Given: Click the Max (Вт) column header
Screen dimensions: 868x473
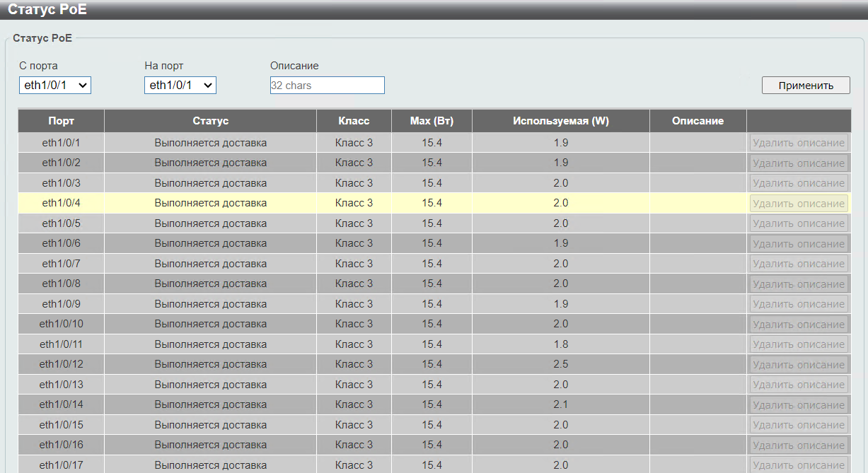Looking at the screenshot, I should [x=432, y=121].
